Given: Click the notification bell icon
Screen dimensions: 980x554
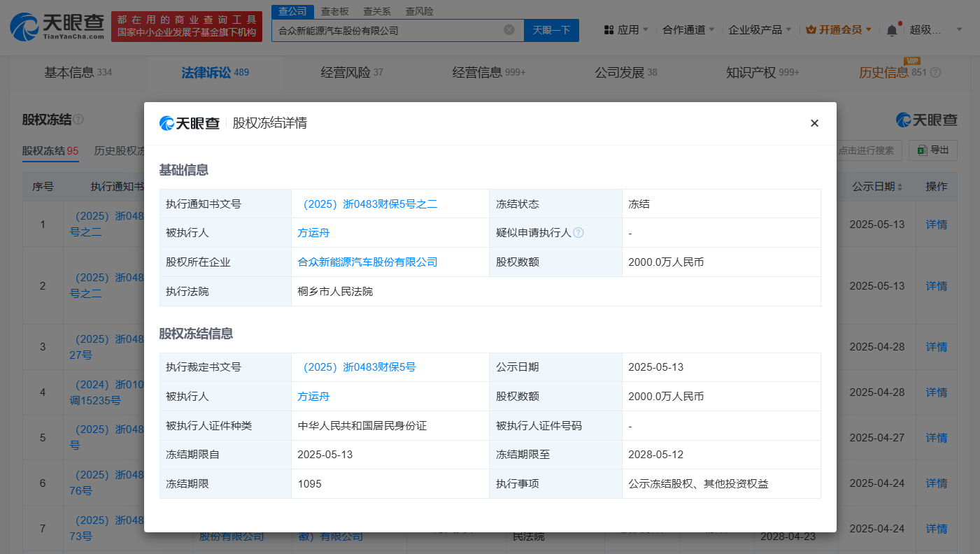Looking at the screenshot, I should [891, 30].
